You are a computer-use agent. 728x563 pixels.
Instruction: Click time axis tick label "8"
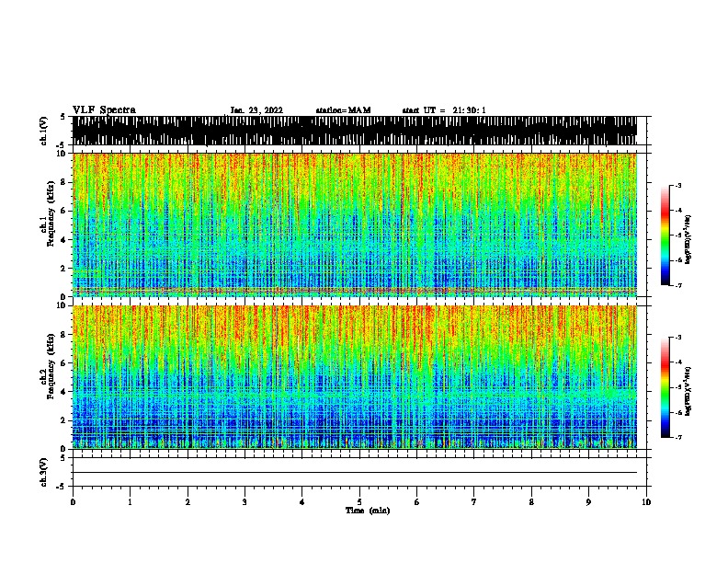tap(531, 502)
